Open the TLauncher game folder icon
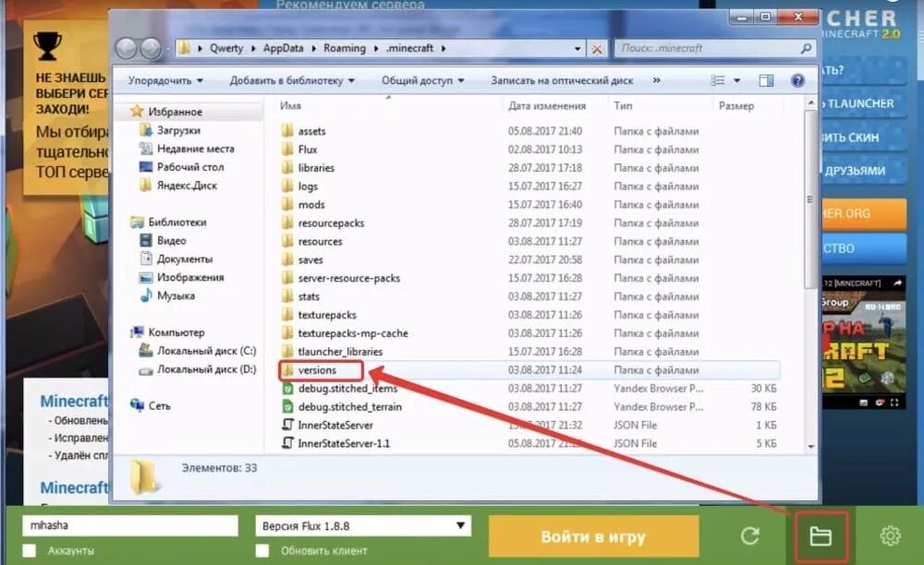The width and height of the screenshot is (924, 565). coord(821,536)
